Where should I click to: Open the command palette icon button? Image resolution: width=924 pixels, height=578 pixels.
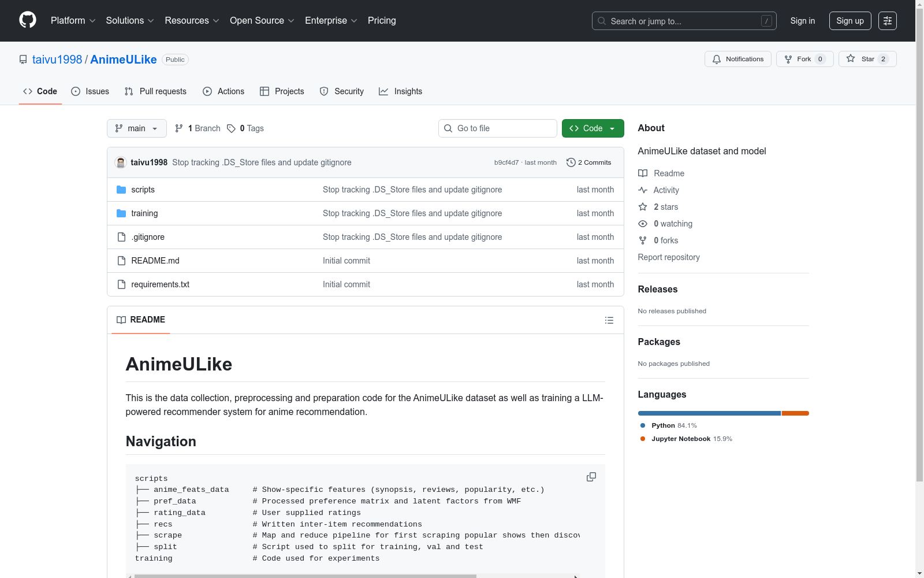tap(888, 21)
